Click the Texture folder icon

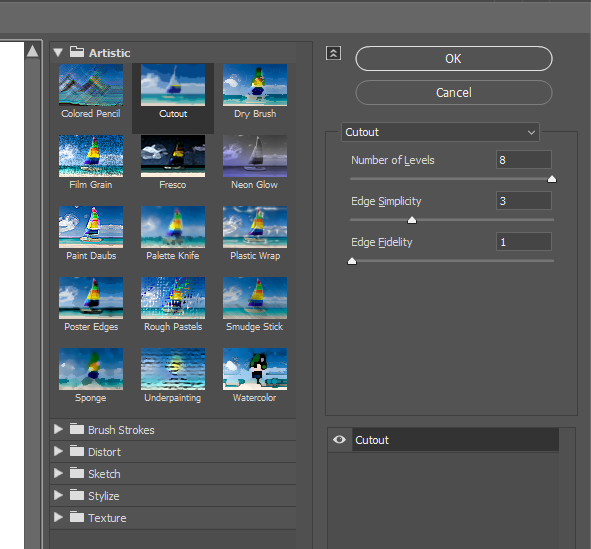click(x=77, y=517)
